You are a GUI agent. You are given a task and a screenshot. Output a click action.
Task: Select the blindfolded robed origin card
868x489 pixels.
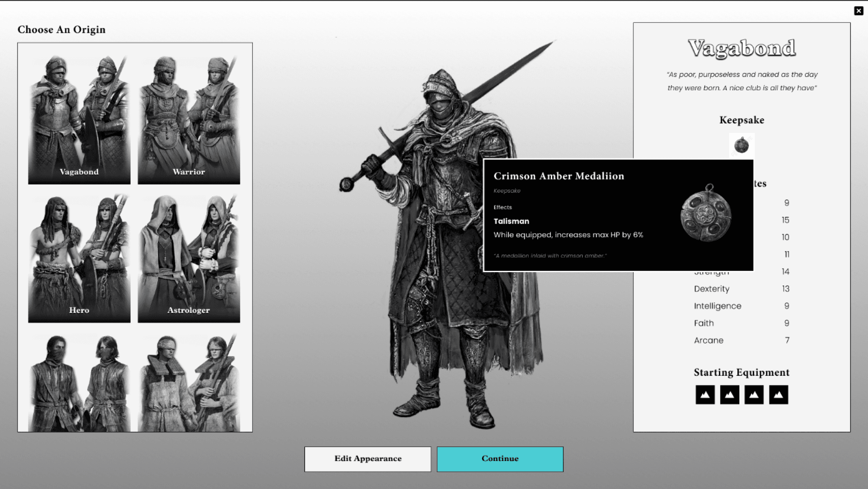(x=189, y=383)
